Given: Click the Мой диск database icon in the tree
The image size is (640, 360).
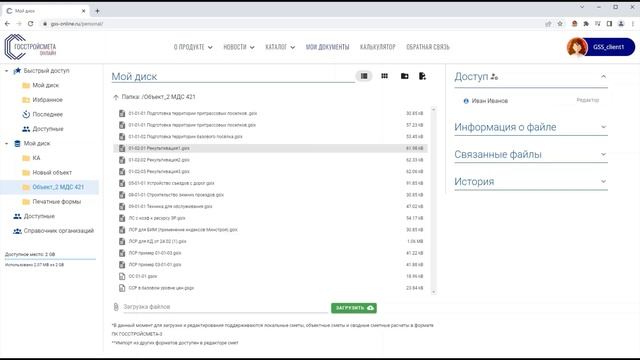Looking at the screenshot, I should (17, 143).
